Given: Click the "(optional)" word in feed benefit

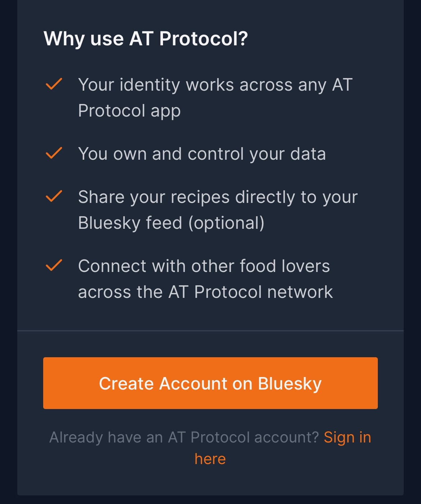Looking at the screenshot, I should (226, 223).
